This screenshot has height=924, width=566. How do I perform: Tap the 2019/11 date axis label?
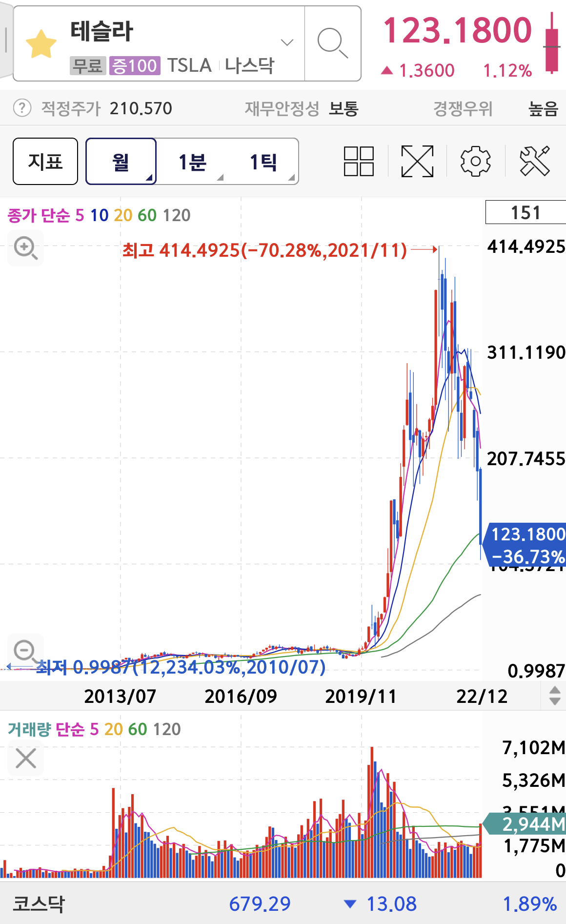click(361, 697)
